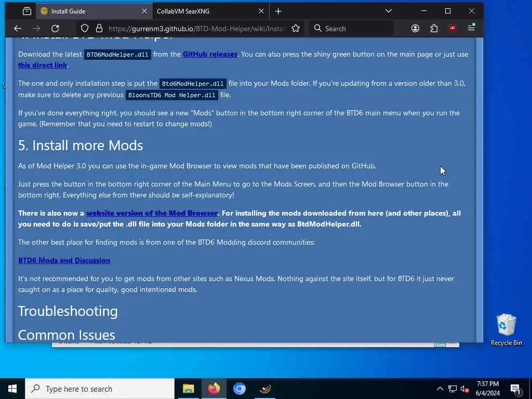
Task: Open the network status tray icon
Action: click(453, 389)
